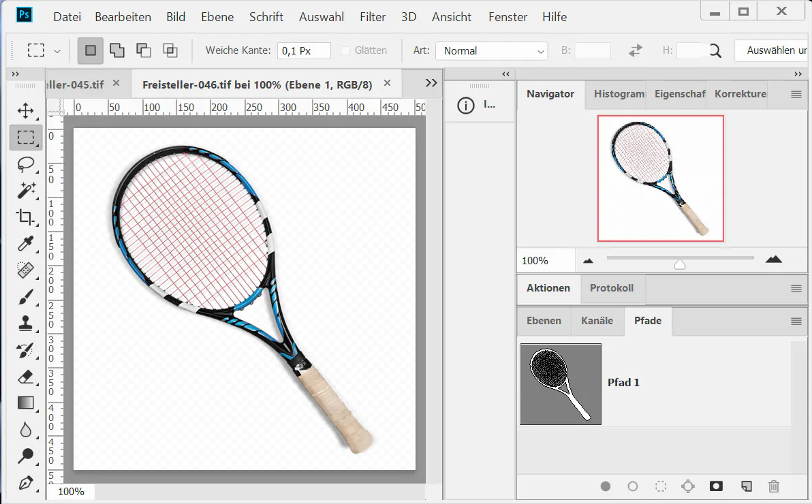The image size is (812, 504).
Task: Switch to the Ebenen tab
Action: pos(543,320)
